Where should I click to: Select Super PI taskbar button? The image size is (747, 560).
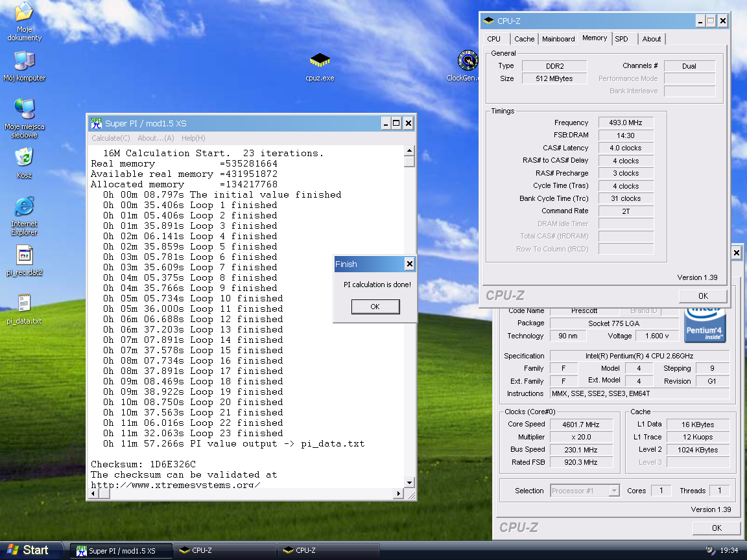coord(121,551)
